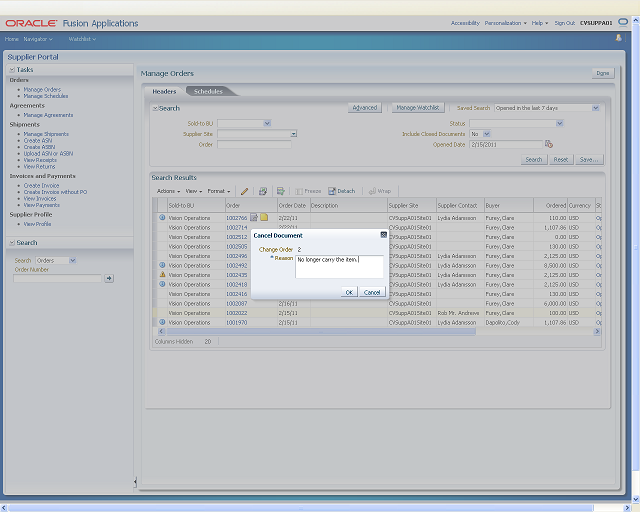Click the info icon in order 1002492 row
This screenshot has width=640, height=512.
point(162,265)
